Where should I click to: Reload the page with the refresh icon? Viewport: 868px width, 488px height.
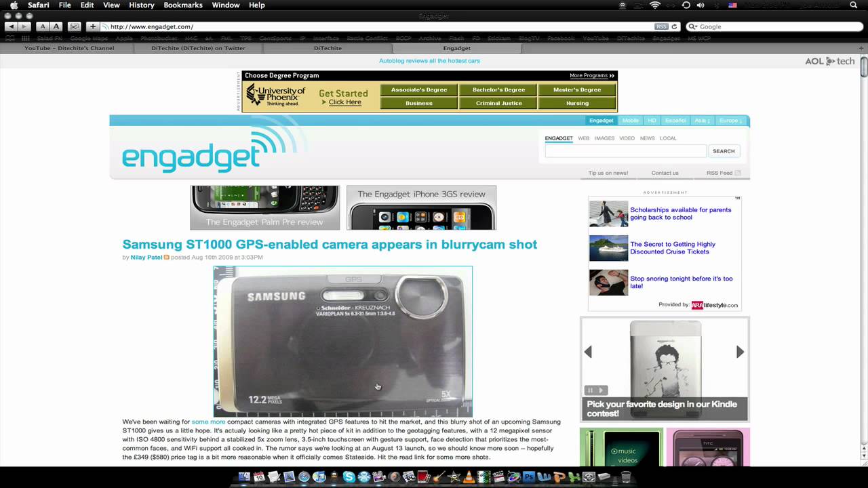pyautogui.click(x=674, y=26)
